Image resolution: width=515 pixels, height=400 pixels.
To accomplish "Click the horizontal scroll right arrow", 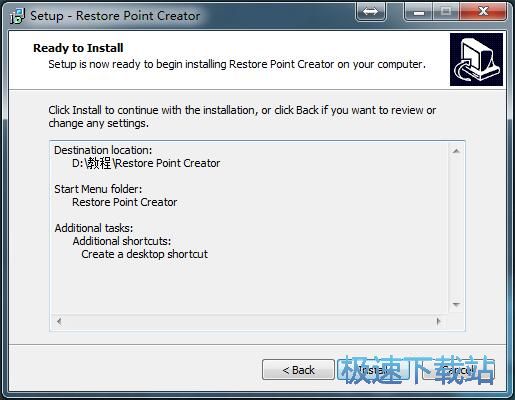I will coord(438,322).
